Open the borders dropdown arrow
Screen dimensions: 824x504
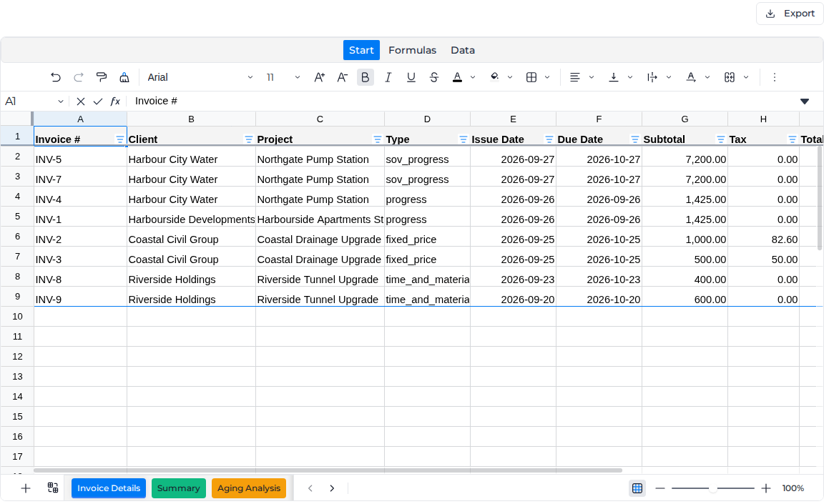point(547,77)
